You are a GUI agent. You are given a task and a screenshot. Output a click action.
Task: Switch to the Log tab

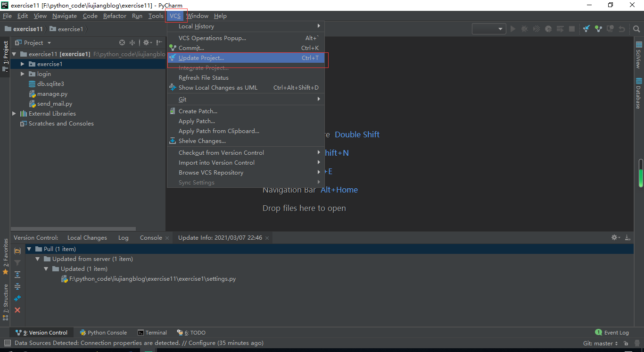[124, 238]
